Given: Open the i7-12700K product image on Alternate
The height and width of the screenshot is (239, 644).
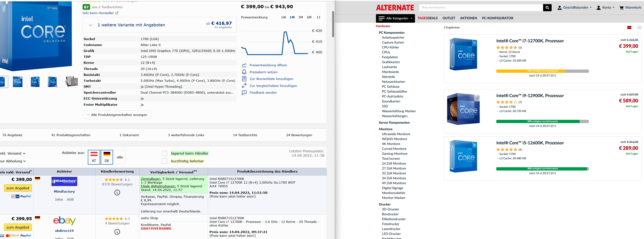Looking at the screenshot, I should [x=463, y=54].
